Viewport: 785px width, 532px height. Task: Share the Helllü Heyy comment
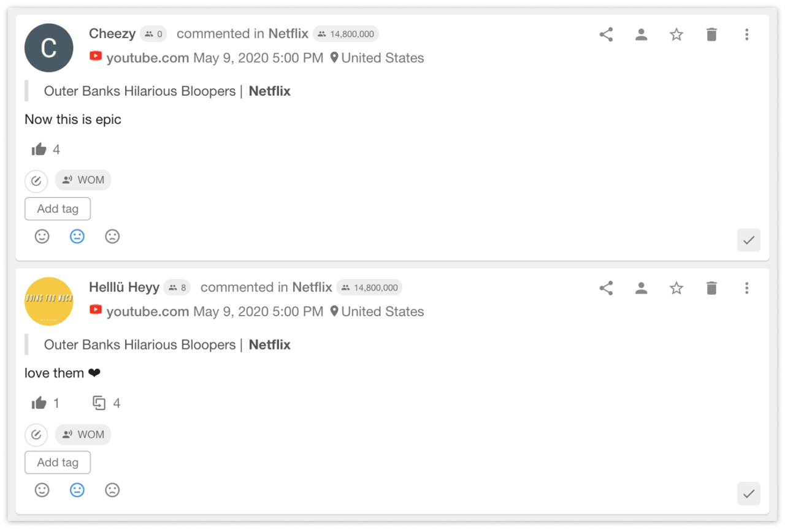606,288
